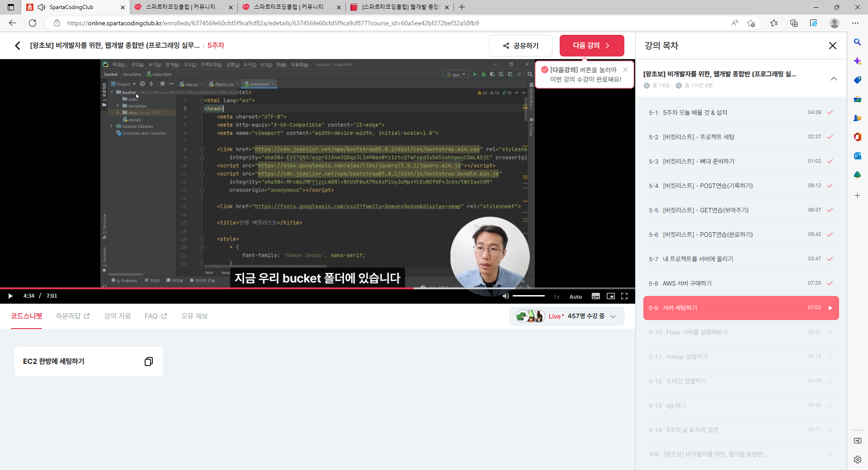Open the sidebar Outlook icon

[857, 156]
